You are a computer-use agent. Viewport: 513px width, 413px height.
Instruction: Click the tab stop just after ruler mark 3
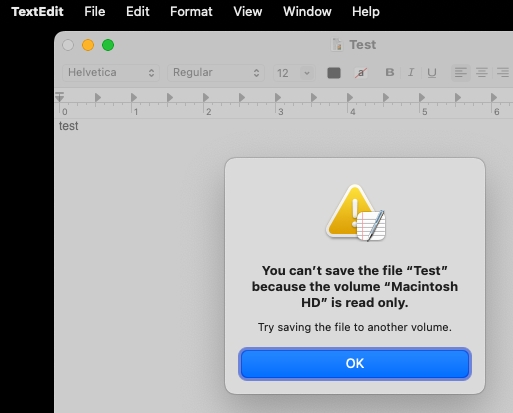click(278, 97)
